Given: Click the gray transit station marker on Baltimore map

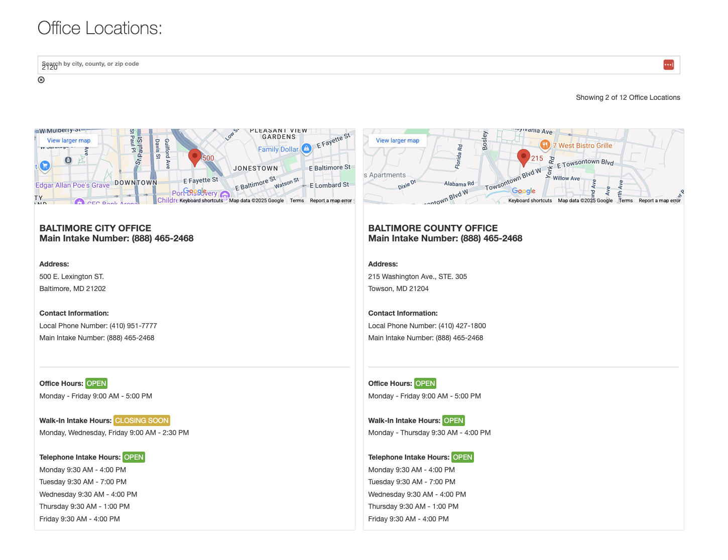Looking at the screenshot, I should 68,160.
